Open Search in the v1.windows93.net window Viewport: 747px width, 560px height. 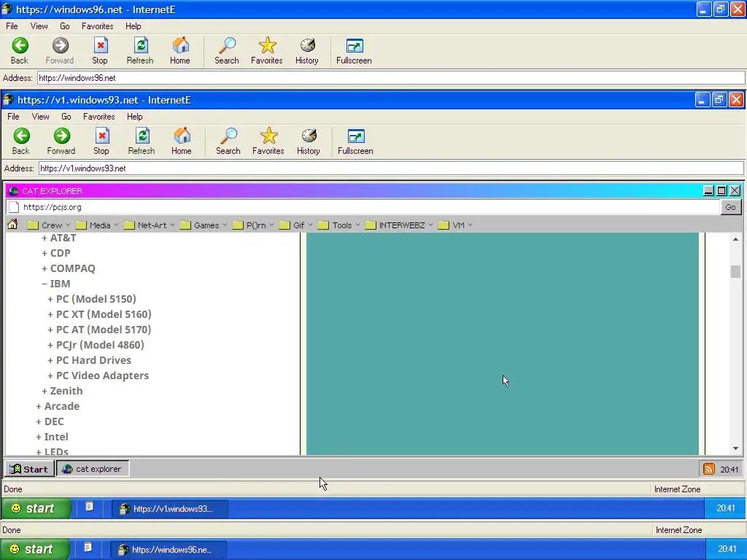click(228, 141)
